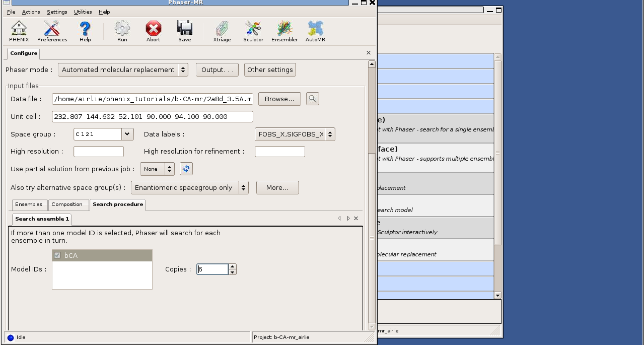Screen dimensions: 644x345
Task: Click the Other settings button
Action: click(270, 70)
